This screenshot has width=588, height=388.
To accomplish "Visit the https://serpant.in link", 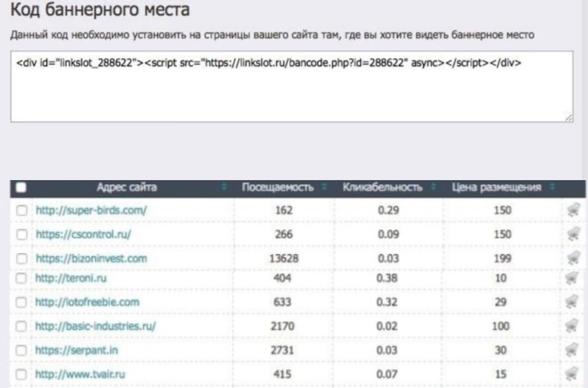I will tap(76, 350).
